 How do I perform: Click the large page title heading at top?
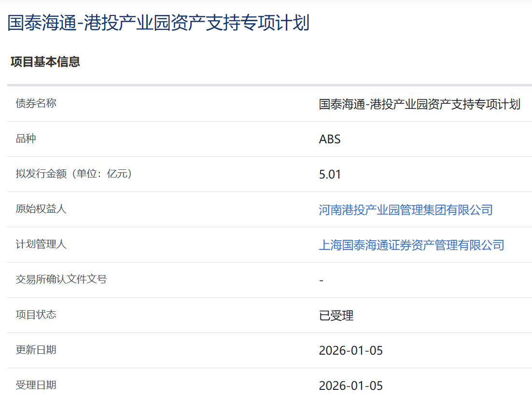click(x=158, y=23)
